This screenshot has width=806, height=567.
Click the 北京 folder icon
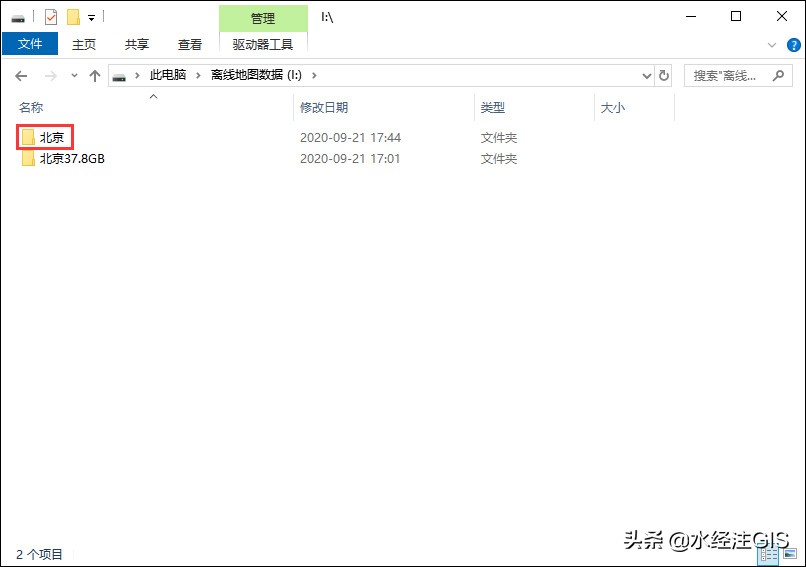[28, 137]
